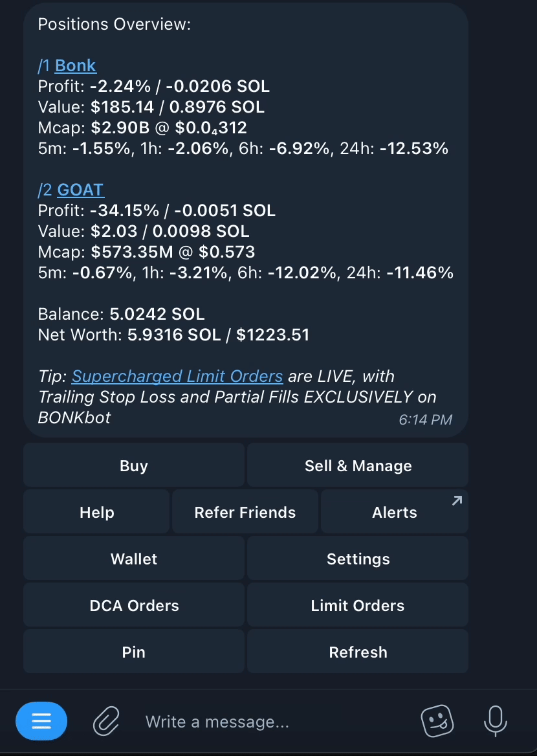
Task: Open the Alerts external link button
Action: click(394, 513)
